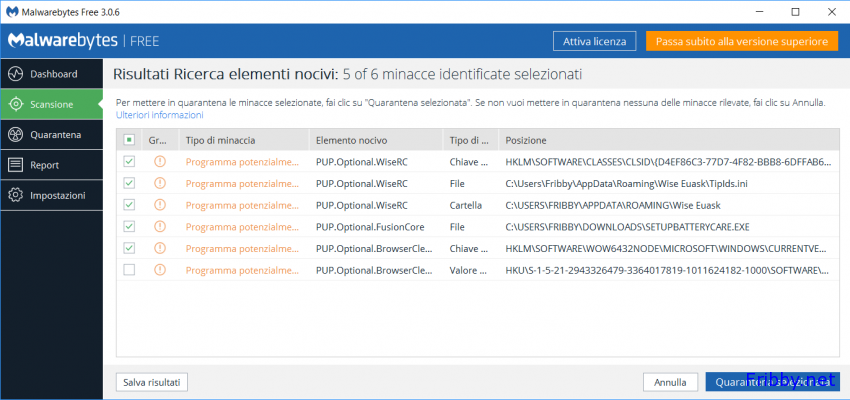This screenshot has width=850, height=400.
Task: Click PUP.Optional.WiseRC in the Cartella row
Action: click(362, 205)
